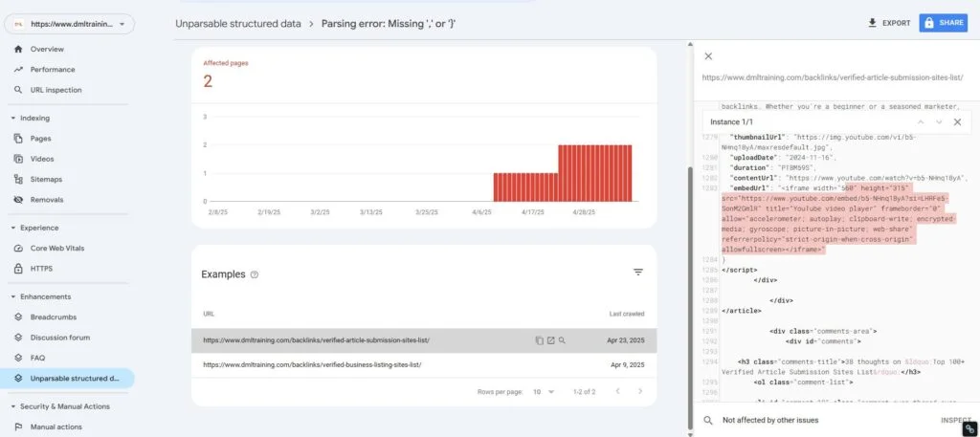Open Pages indexing report icon

(x=18, y=139)
